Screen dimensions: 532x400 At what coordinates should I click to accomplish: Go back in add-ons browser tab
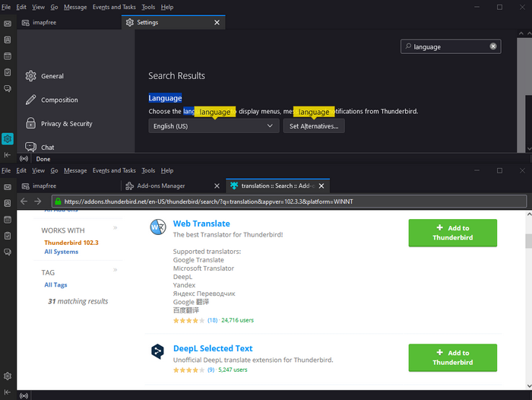24,202
